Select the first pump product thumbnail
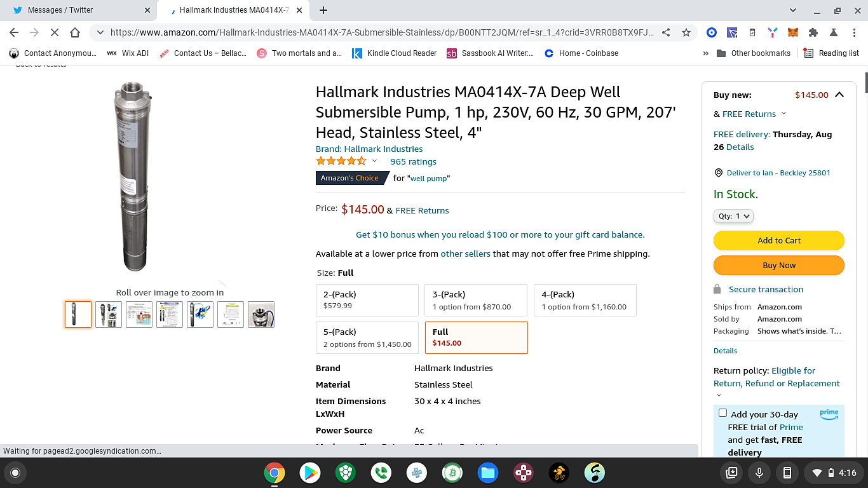The height and width of the screenshot is (488, 868). coord(78,315)
